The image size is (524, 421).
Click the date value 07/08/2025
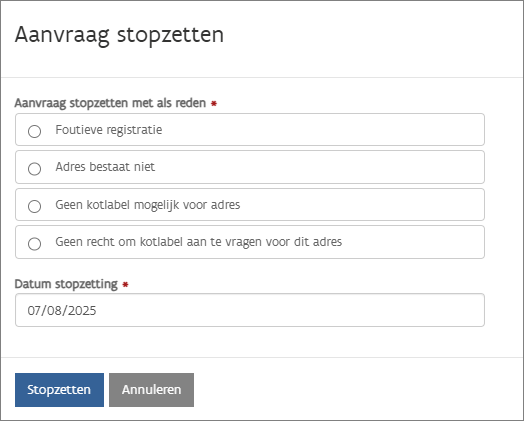click(x=62, y=310)
